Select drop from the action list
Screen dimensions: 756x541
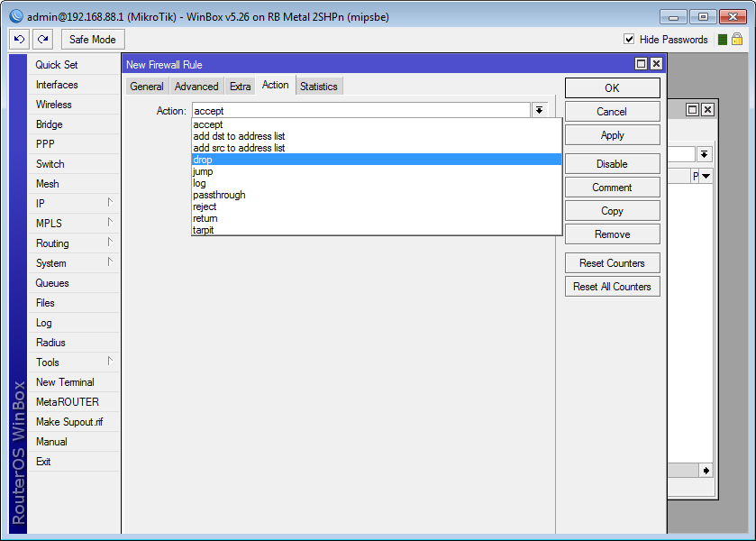coord(377,160)
